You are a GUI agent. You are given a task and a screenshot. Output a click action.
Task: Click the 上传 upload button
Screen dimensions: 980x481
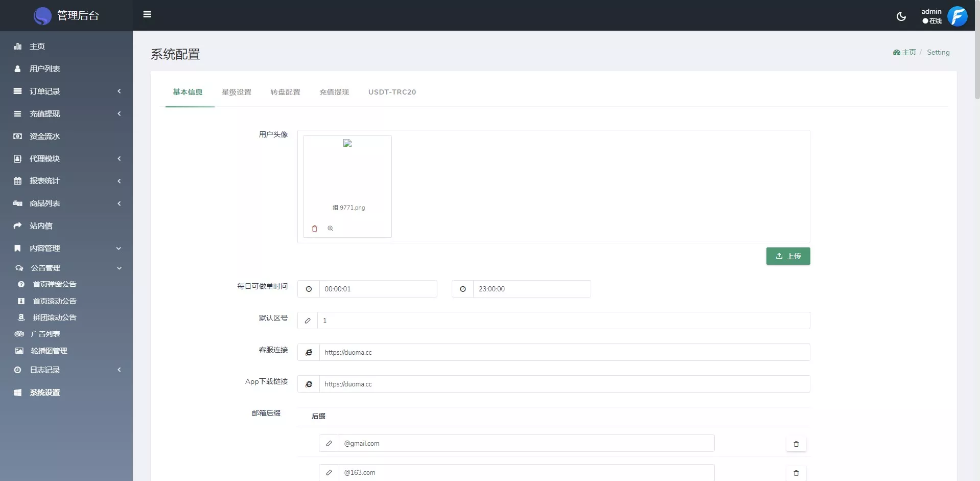click(788, 256)
